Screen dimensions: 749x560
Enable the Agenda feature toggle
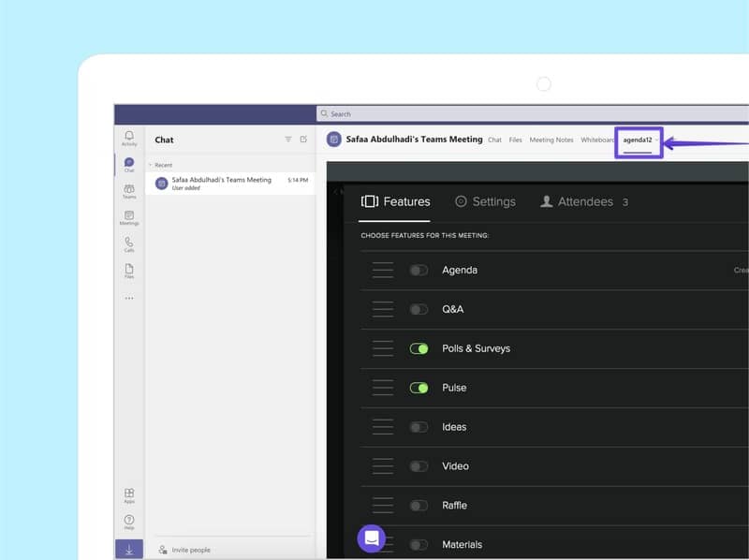(419, 270)
